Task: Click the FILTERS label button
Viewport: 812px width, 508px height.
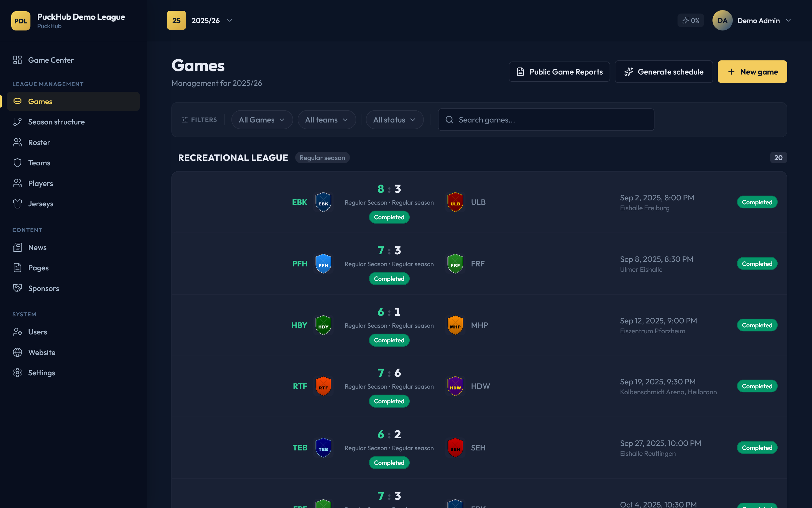Action: click(199, 120)
